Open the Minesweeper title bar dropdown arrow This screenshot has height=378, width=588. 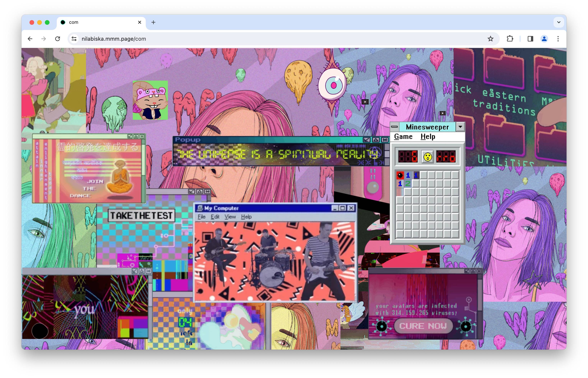pos(460,127)
